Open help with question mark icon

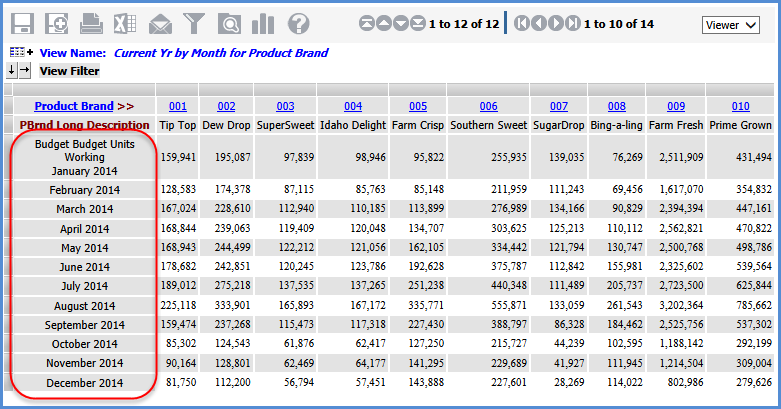coord(298,23)
